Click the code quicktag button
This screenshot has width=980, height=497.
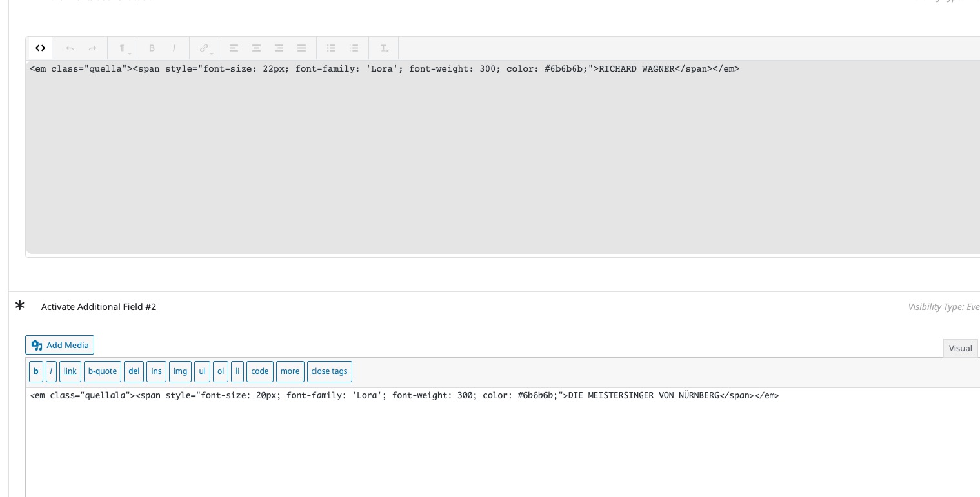pos(260,371)
